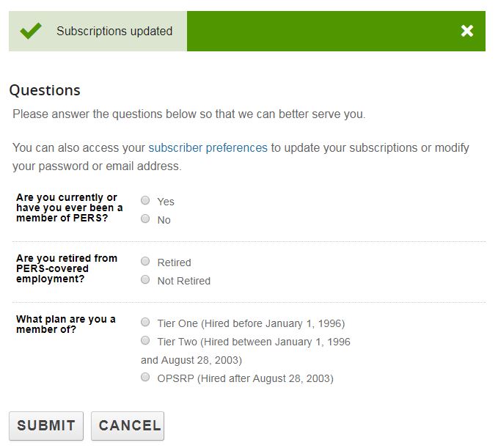Select Tier One (hired before 1996) plan
The width and height of the screenshot is (498, 448).
145,322
